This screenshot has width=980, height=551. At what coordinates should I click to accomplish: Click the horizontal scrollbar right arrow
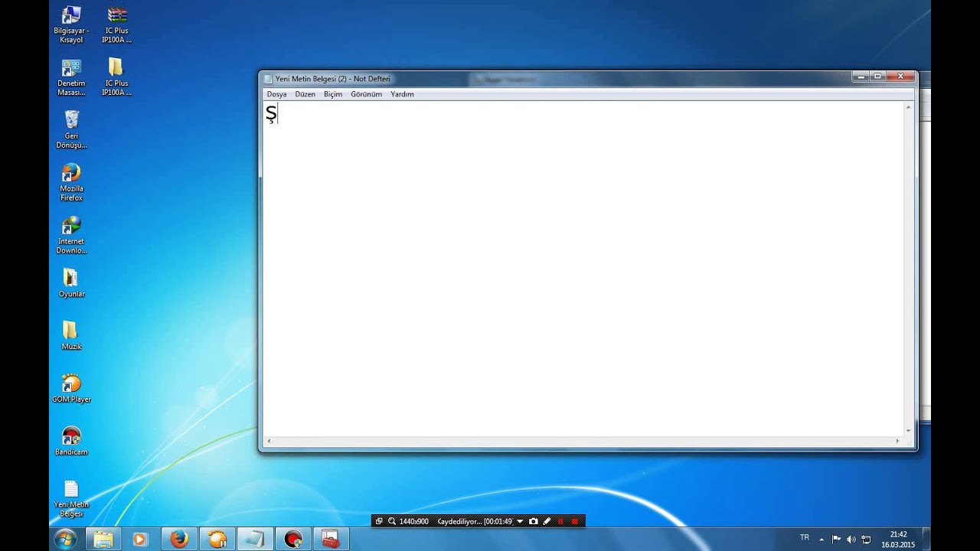[x=898, y=441]
